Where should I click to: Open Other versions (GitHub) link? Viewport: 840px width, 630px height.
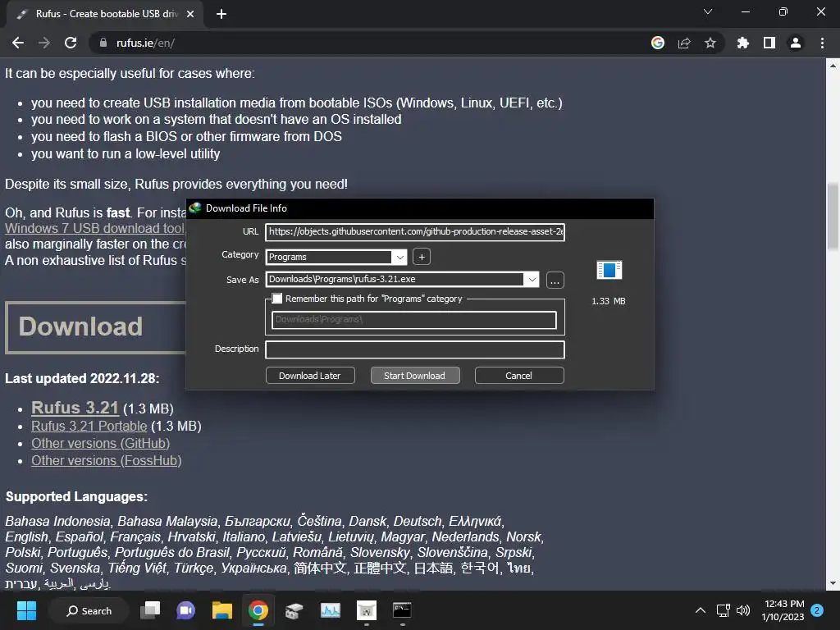click(101, 443)
